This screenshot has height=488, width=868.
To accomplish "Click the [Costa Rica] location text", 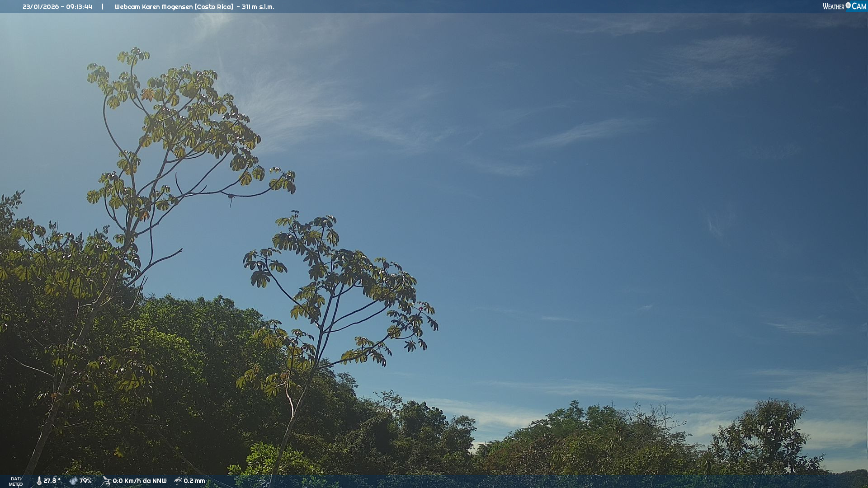I will (214, 7).
